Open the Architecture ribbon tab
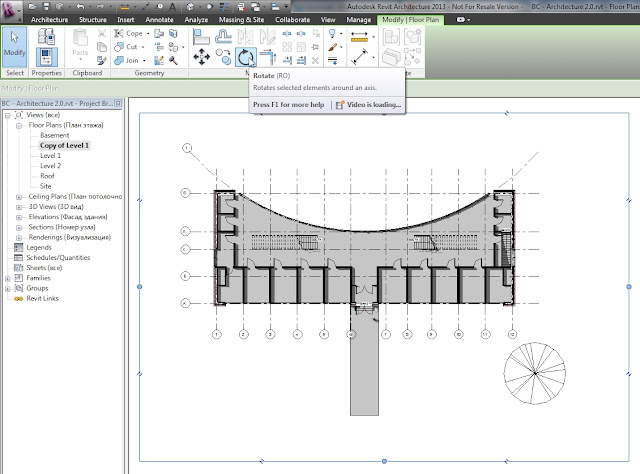Screen dimensions: 640x474 coord(50,20)
